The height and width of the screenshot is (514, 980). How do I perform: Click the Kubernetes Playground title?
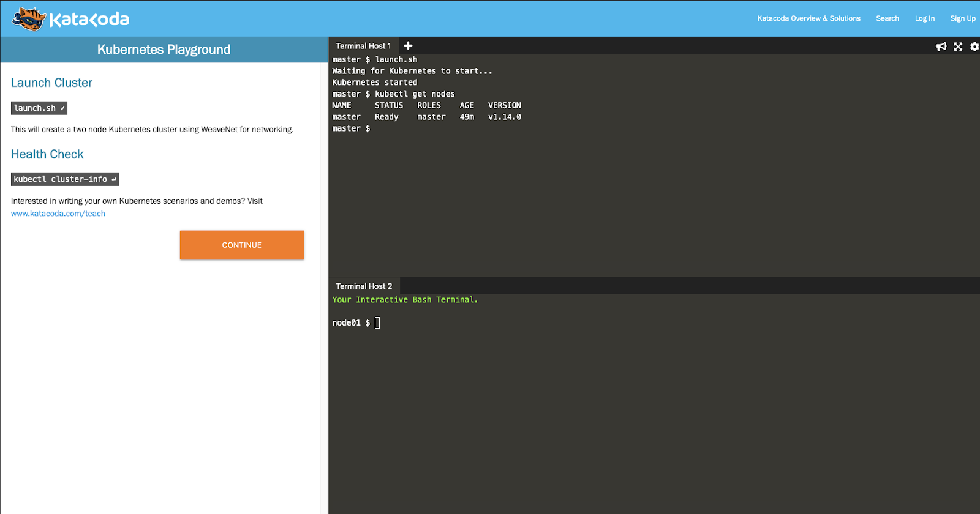[x=164, y=50]
